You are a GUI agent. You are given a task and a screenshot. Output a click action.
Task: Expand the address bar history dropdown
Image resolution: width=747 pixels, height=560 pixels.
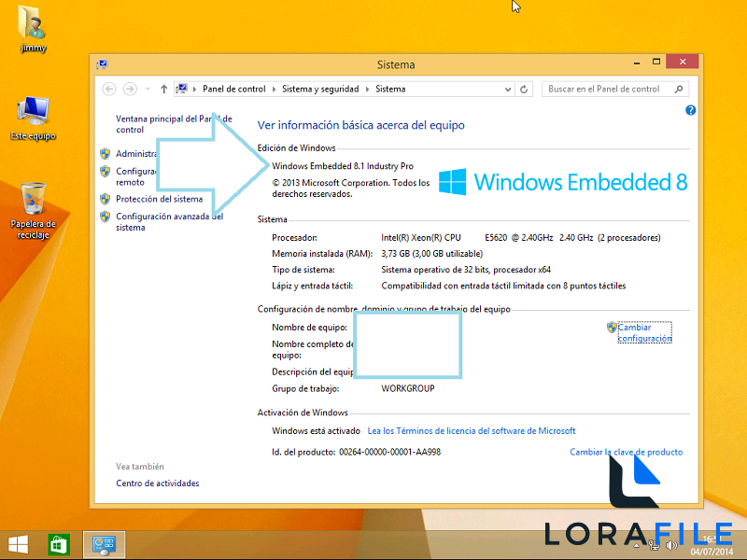click(x=508, y=89)
